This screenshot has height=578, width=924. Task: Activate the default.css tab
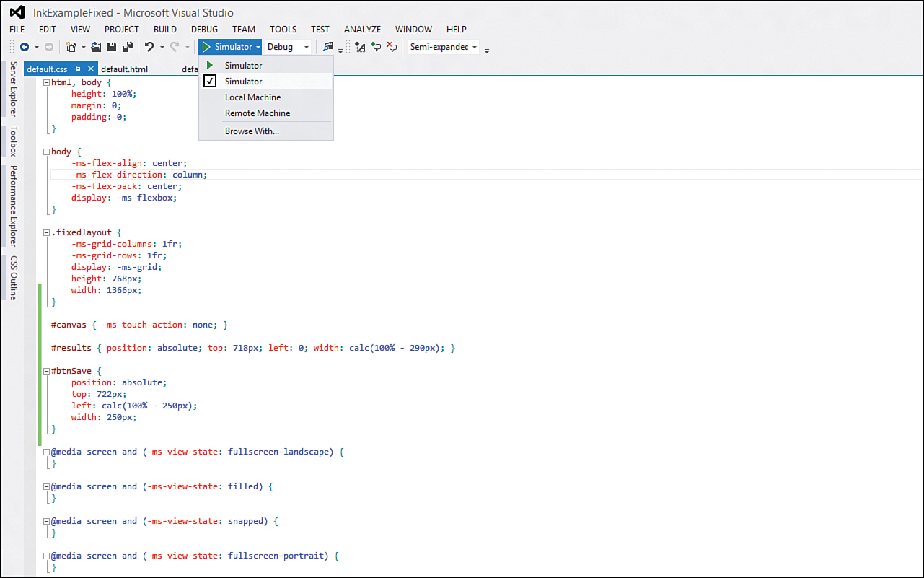coord(48,69)
